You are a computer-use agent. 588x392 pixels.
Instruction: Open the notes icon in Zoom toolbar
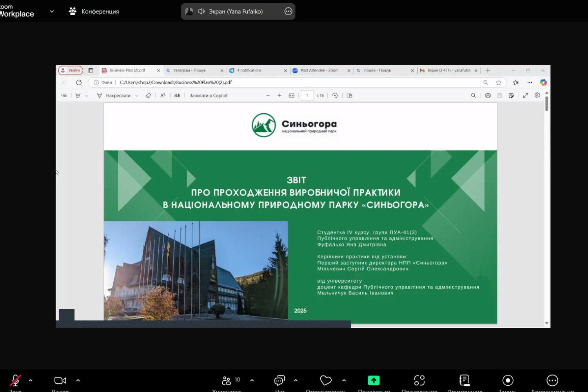coord(465,381)
